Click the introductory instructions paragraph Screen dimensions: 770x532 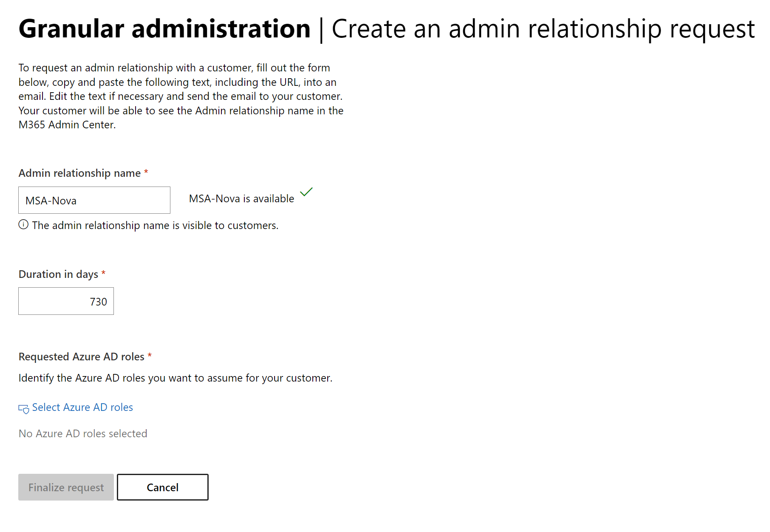[181, 96]
